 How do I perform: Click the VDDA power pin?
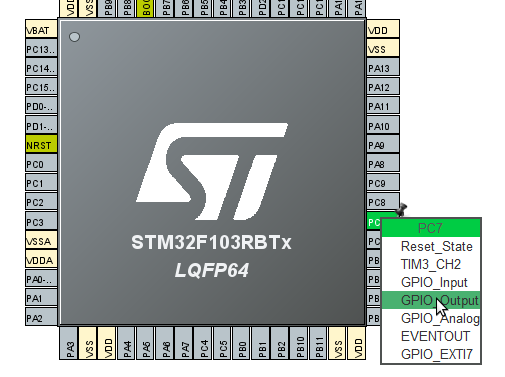41,260
